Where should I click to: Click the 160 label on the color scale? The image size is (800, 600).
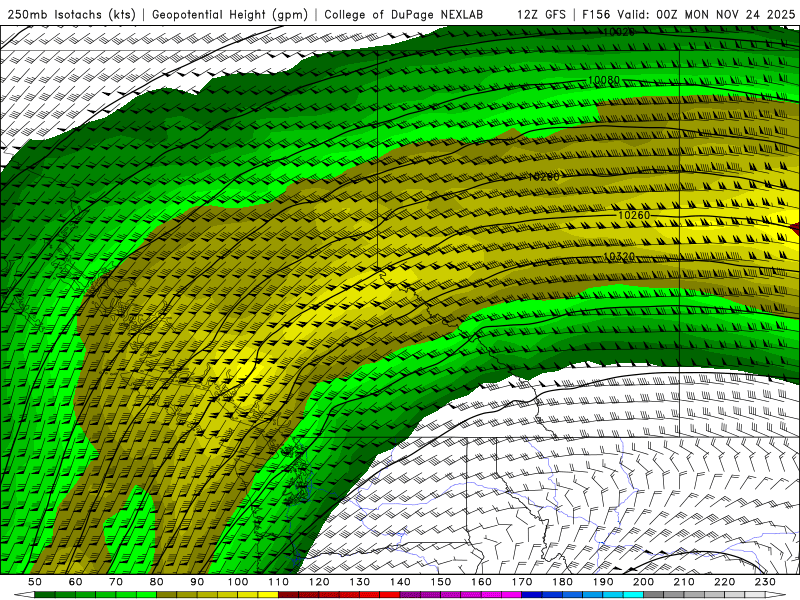tap(481, 582)
